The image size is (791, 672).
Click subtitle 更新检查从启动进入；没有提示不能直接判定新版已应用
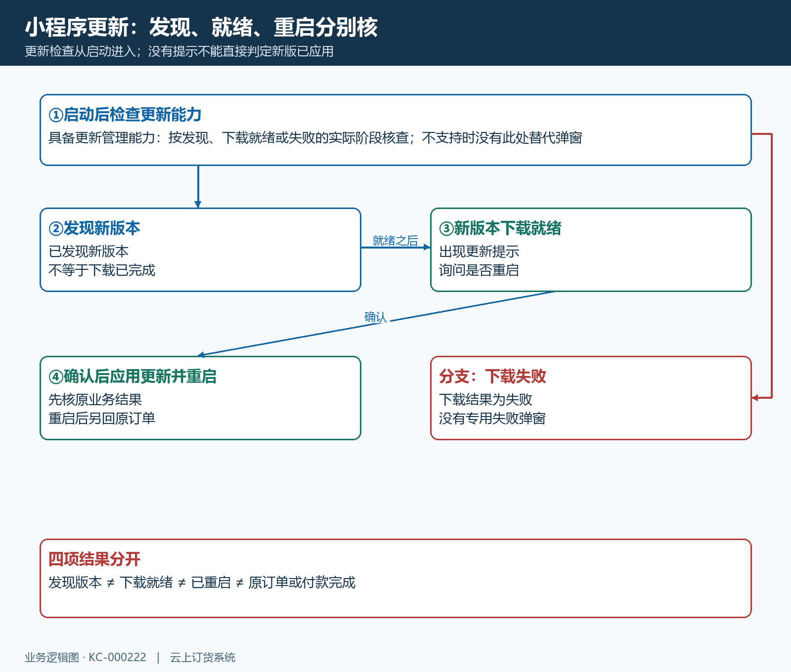click(179, 51)
